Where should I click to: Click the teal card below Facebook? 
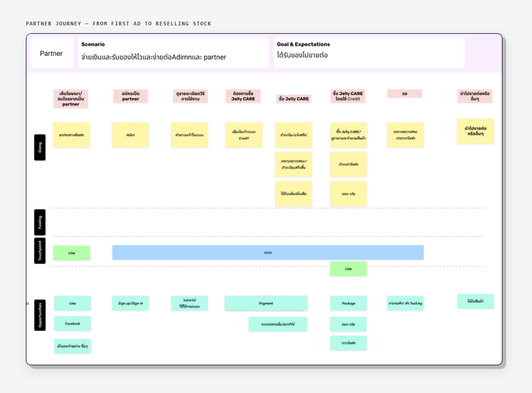click(x=73, y=346)
